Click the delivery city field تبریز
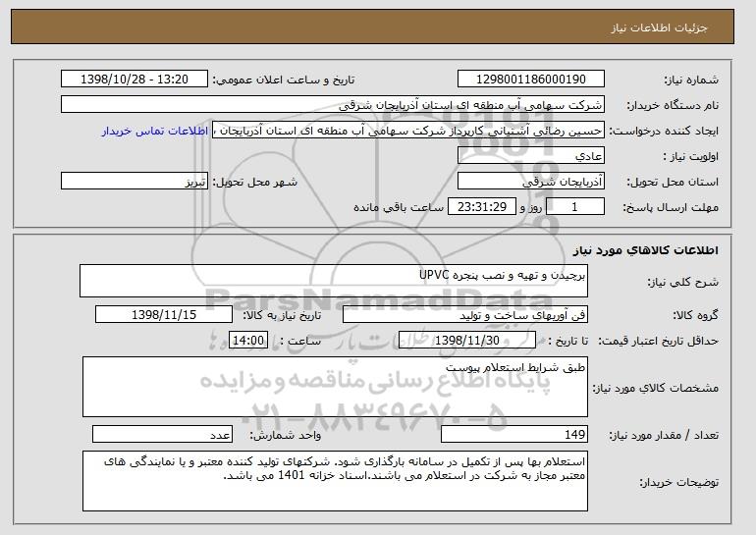This screenshot has width=756, height=535. (x=135, y=182)
